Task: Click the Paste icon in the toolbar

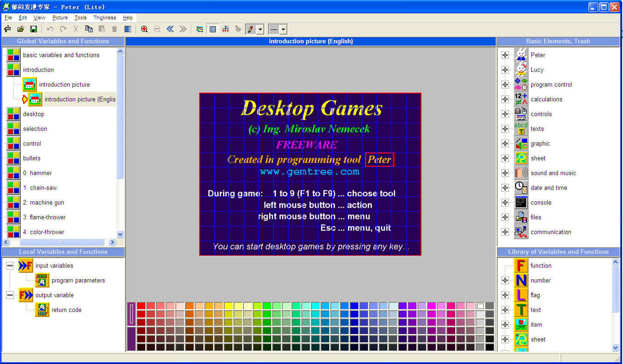Action: pos(102,29)
